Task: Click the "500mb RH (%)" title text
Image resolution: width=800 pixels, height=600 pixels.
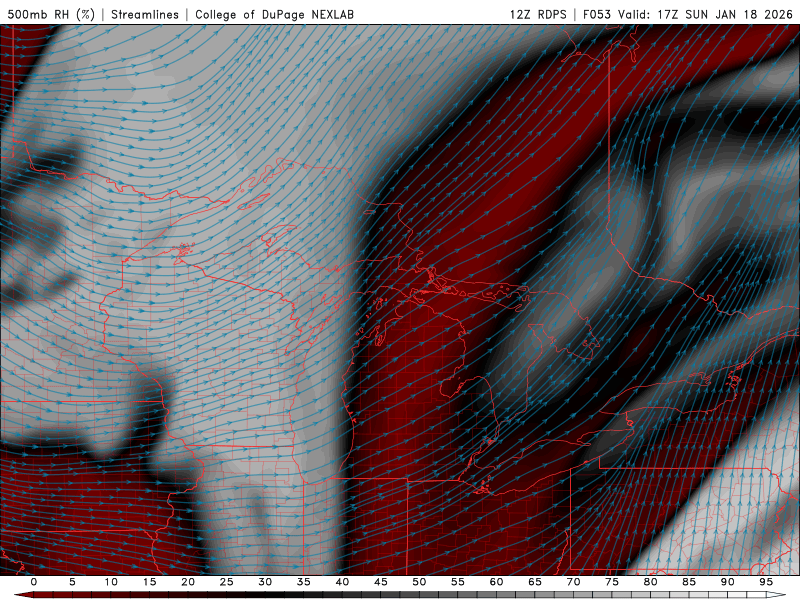Action: [x=51, y=14]
